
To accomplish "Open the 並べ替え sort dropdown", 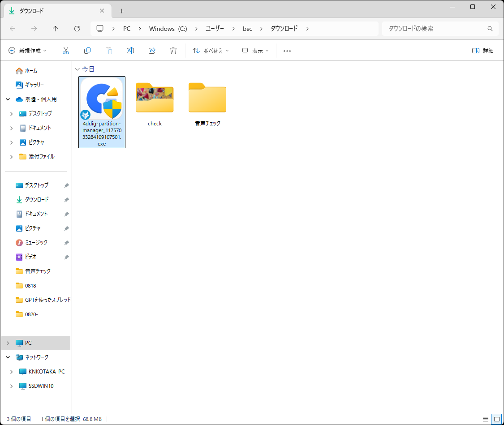I will pyautogui.click(x=211, y=51).
